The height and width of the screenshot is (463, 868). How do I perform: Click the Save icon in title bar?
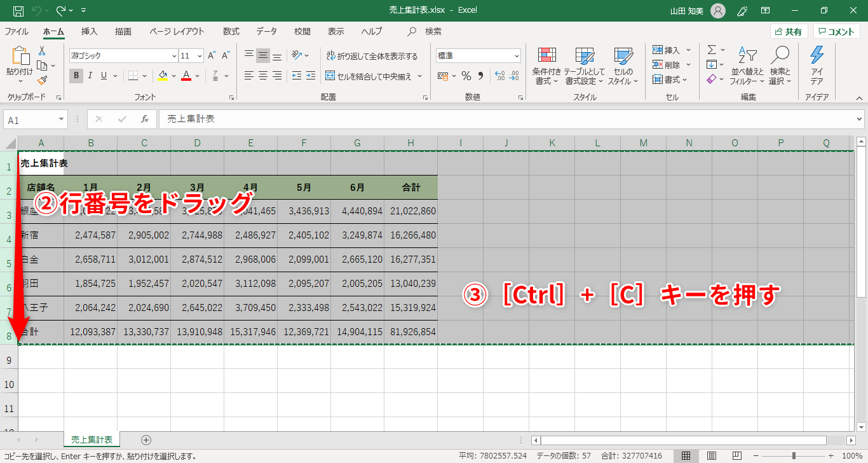tap(18, 10)
